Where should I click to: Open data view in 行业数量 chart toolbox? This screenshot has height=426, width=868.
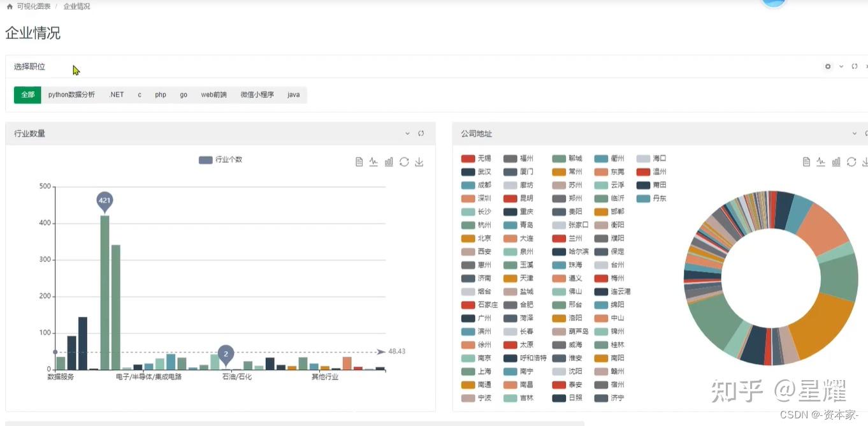(x=359, y=162)
